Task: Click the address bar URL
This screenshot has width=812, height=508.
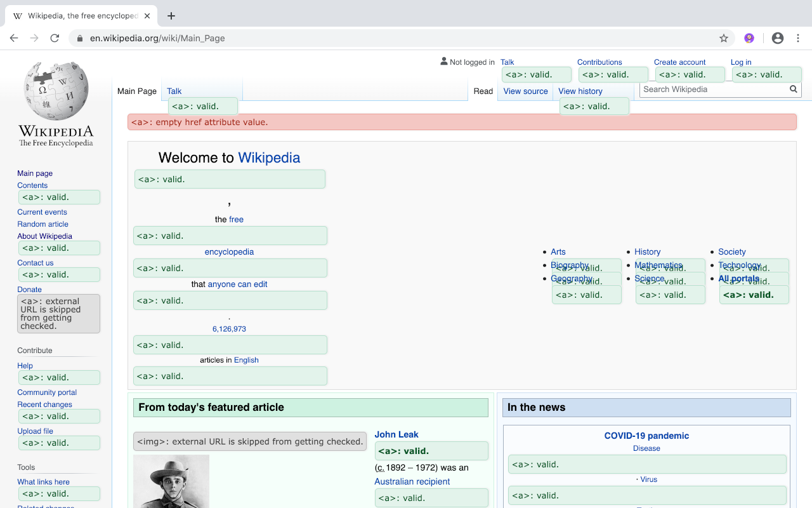Action: point(157,38)
